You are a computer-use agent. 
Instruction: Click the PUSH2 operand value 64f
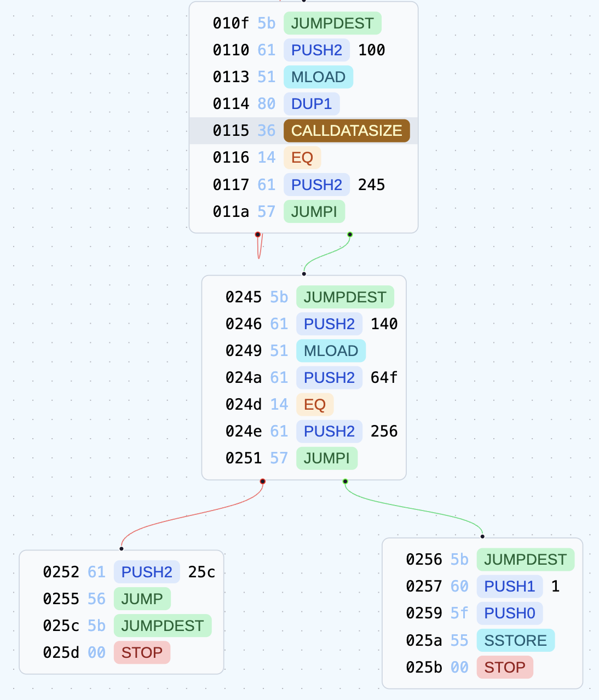click(384, 378)
